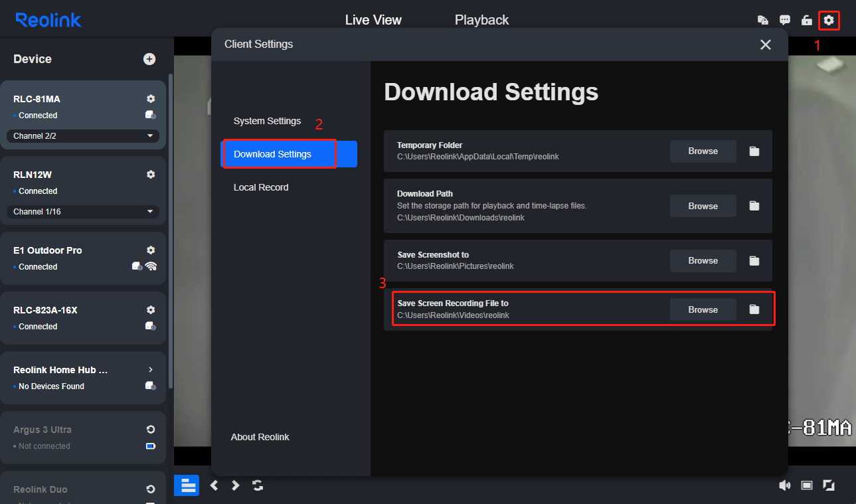Expand Reolink Home Hub chevron
Image resolution: width=856 pixels, height=504 pixels.
click(151, 370)
